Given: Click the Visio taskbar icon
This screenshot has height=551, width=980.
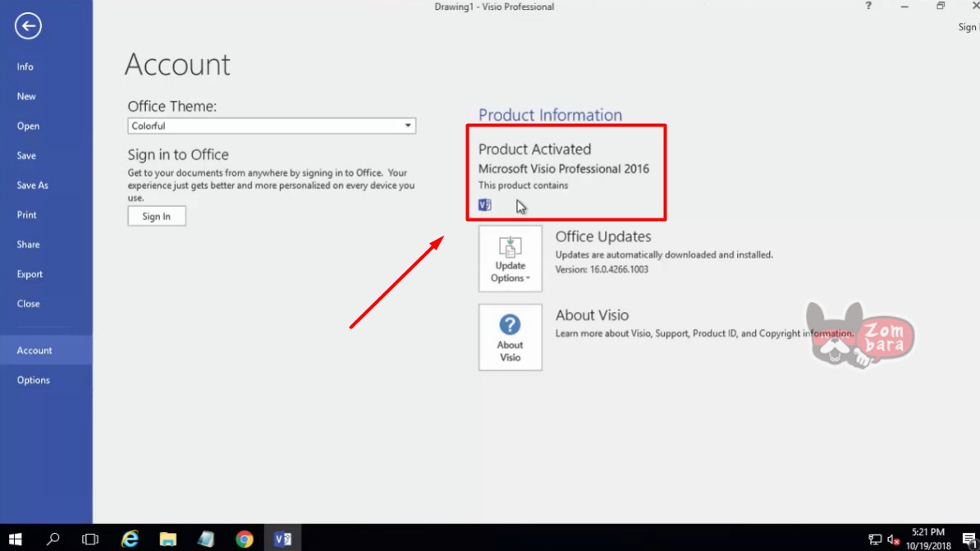Looking at the screenshot, I should (282, 539).
